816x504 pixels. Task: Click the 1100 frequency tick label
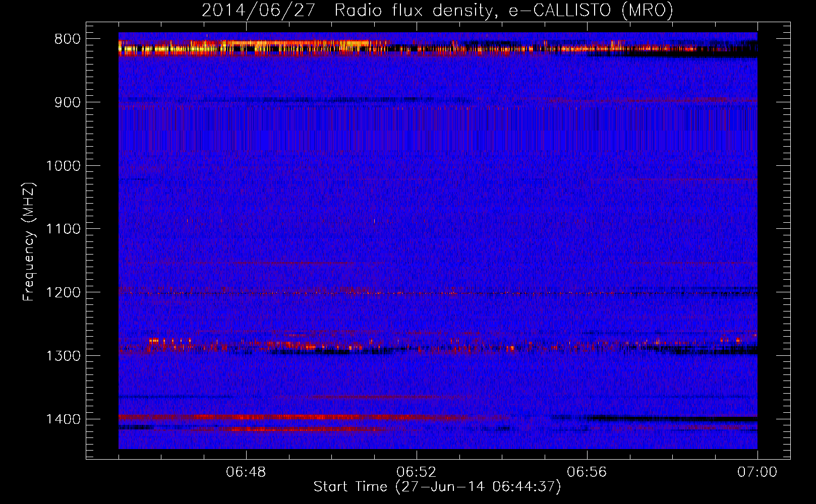click(63, 229)
